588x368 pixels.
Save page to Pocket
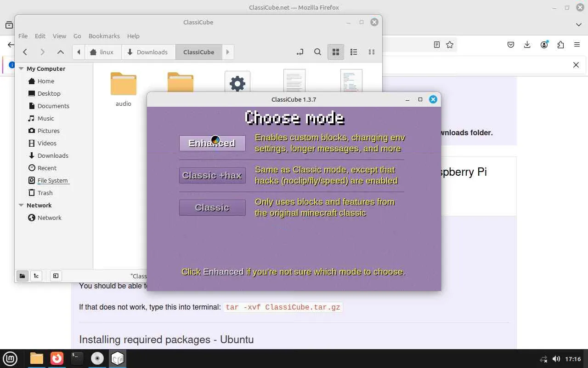pyautogui.click(x=511, y=45)
